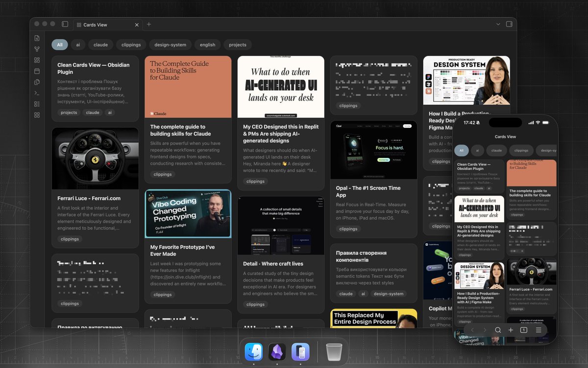This screenshot has width=588, height=368.
Task: Click projects tag on Clean Cards View card
Action: (x=69, y=113)
